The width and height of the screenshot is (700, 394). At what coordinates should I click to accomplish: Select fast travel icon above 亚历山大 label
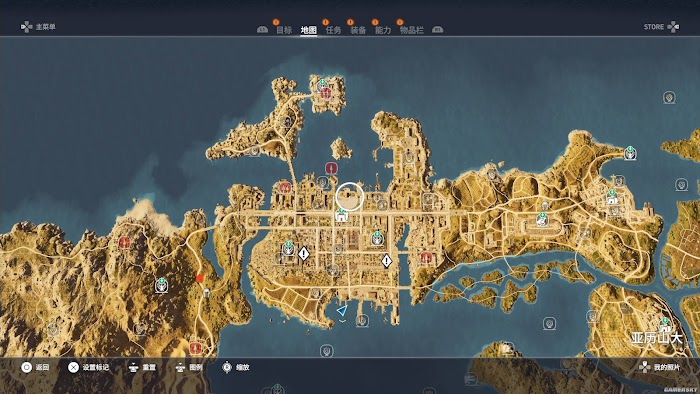[x=665, y=324]
